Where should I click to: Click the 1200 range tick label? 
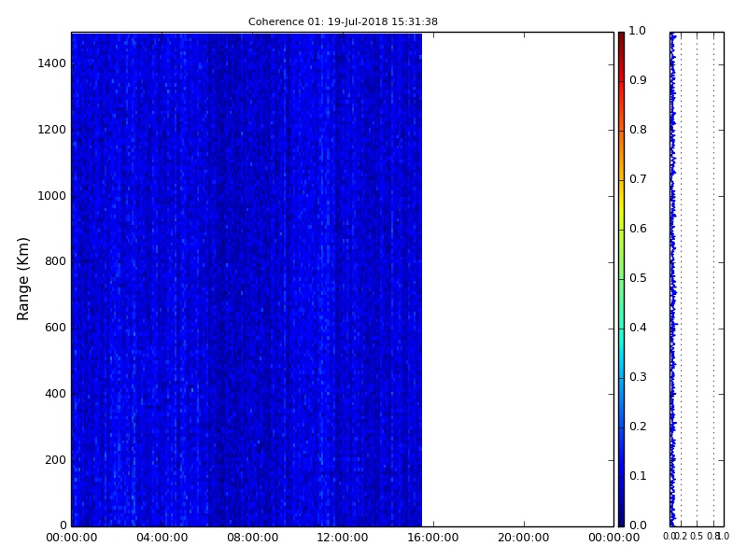click(51, 130)
